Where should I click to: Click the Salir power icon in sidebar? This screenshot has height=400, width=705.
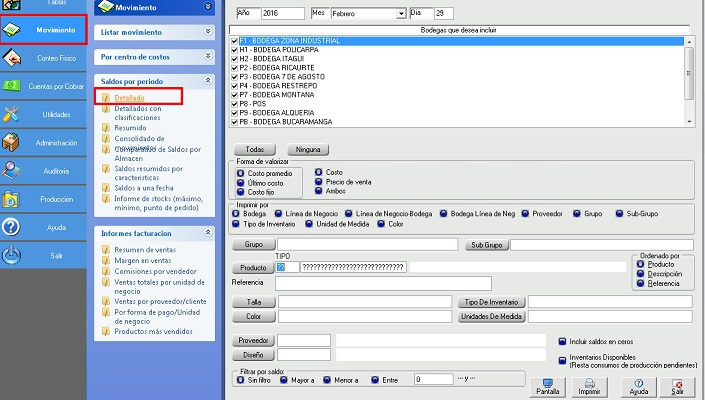pyautogui.click(x=13, y=255)
